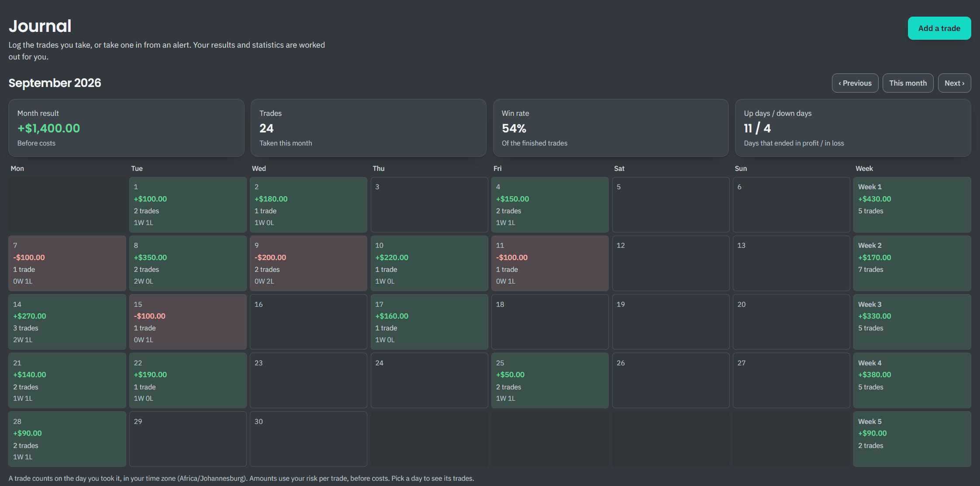Screen dimensions: 980x486
Task: Open Week 1 summary +$430.00
Action: [x=912, y=205]
